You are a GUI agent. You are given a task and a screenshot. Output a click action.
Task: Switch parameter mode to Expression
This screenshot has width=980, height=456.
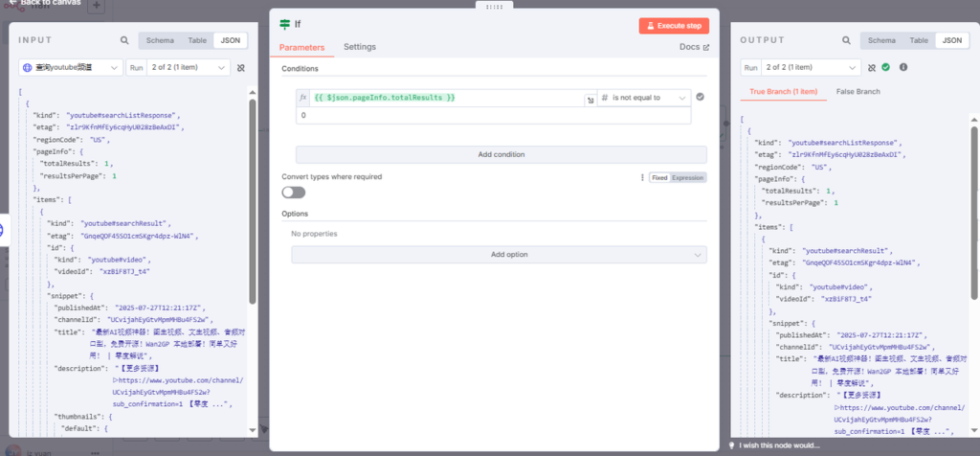(687, 177)
